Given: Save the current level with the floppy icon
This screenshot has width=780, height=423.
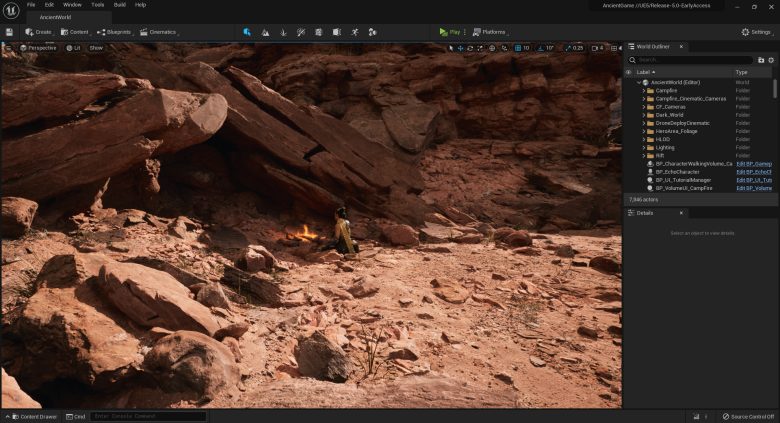Looking at the screenshot, I should click(x=9, y=32).
